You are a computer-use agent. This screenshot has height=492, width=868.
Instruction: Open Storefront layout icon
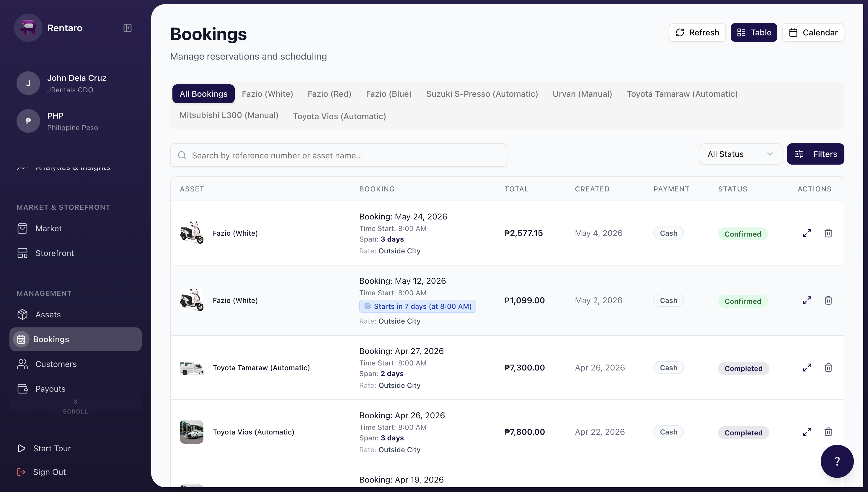22,253
